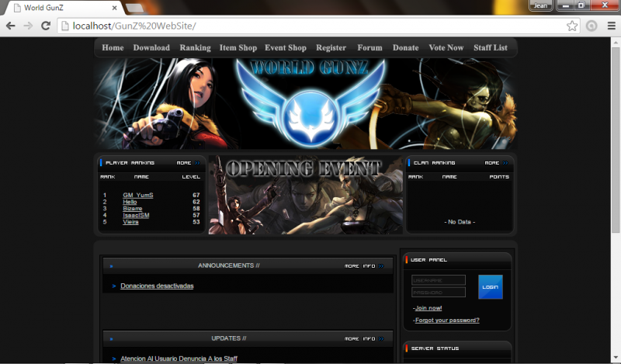Click the browser forward arrow
This screenshot has width=621, height=364.
point(28,26)
